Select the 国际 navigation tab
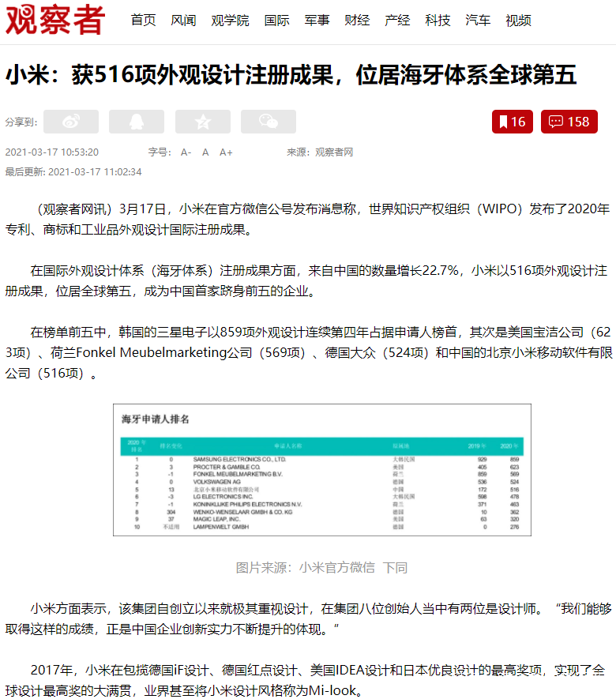The image size is (616, 699). click(x=276, y=21)
